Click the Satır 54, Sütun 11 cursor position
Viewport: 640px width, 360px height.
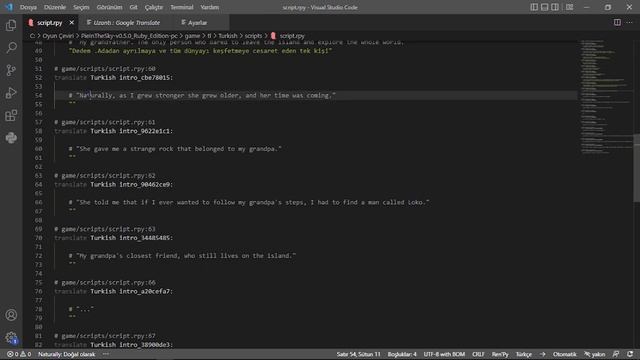click(x=358, y=354)
